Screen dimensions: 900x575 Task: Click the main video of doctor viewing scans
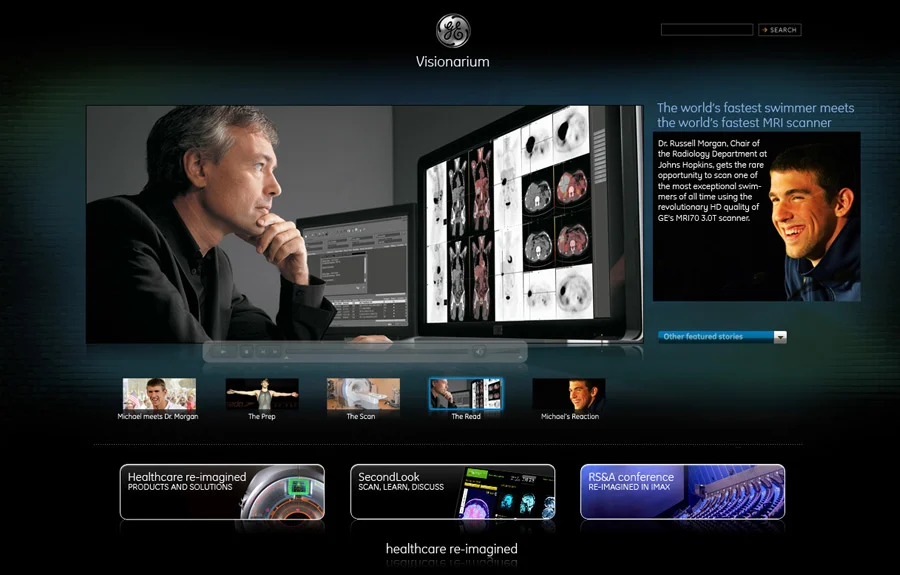(364, 224)
